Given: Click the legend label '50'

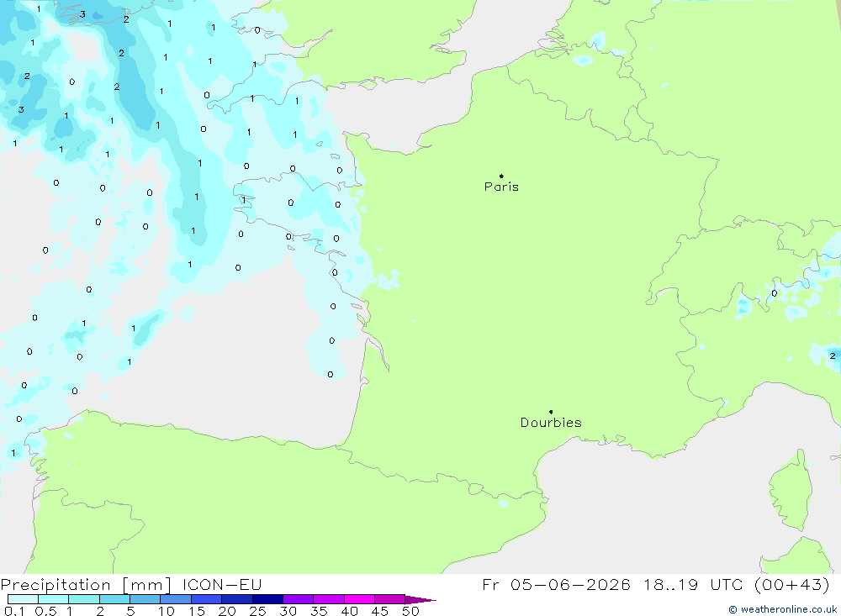Looking at the screenshot, I should [410, 611].
